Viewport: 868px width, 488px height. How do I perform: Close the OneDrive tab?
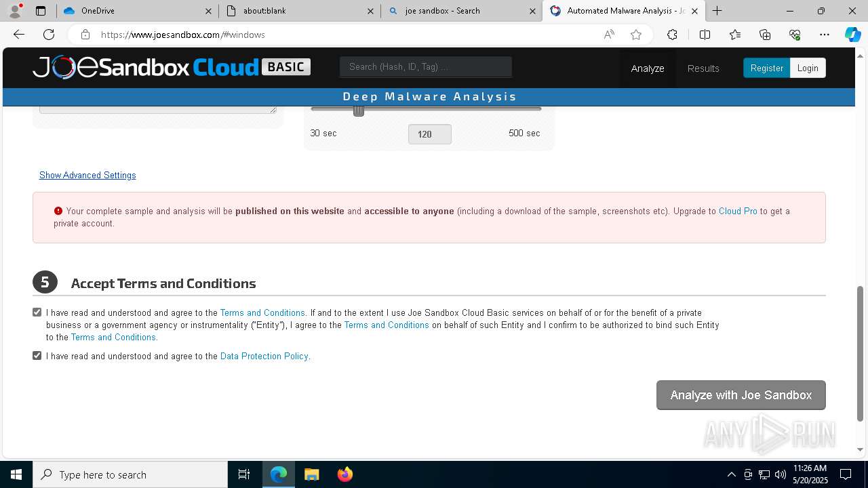[208, 11]
